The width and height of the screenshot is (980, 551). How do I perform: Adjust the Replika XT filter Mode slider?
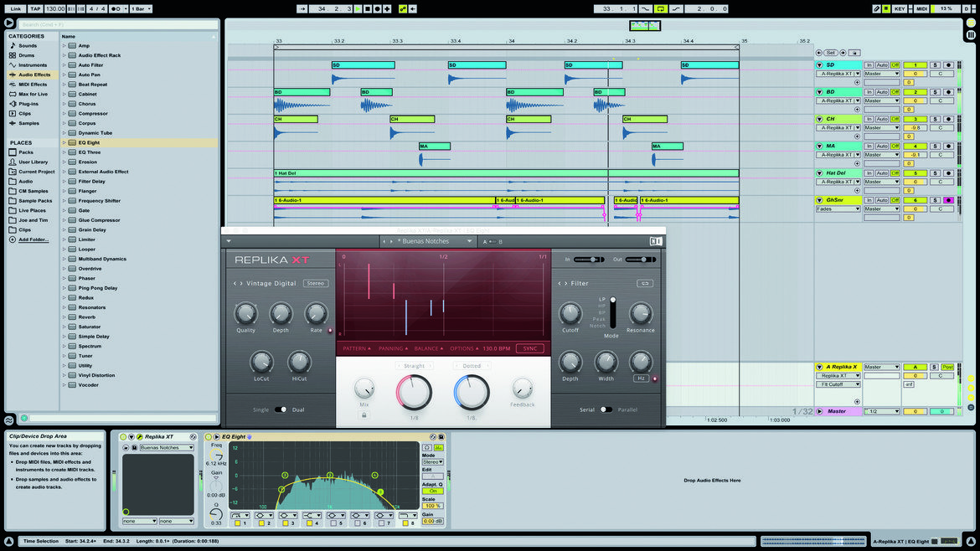[x=613, y=313]
